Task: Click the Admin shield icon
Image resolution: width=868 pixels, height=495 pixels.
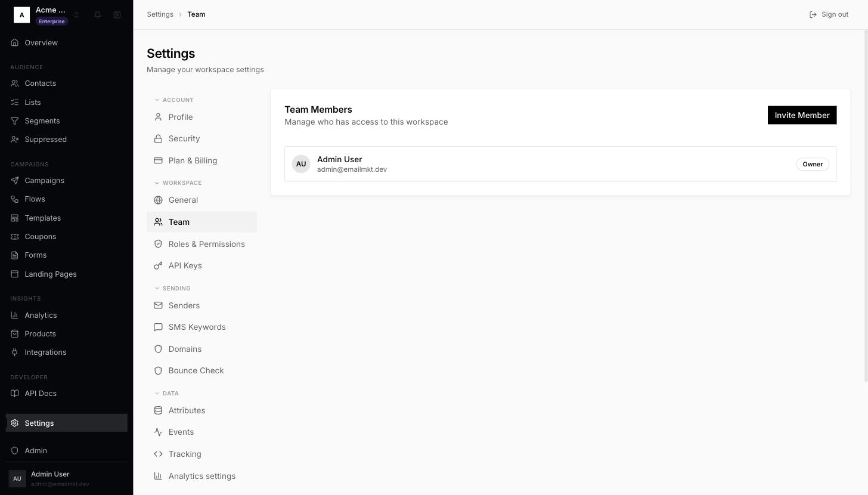Action: [x=15, y=451]
